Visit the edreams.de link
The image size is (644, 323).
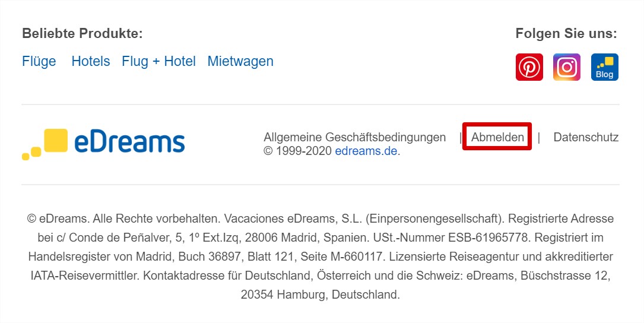coord(366,151)
